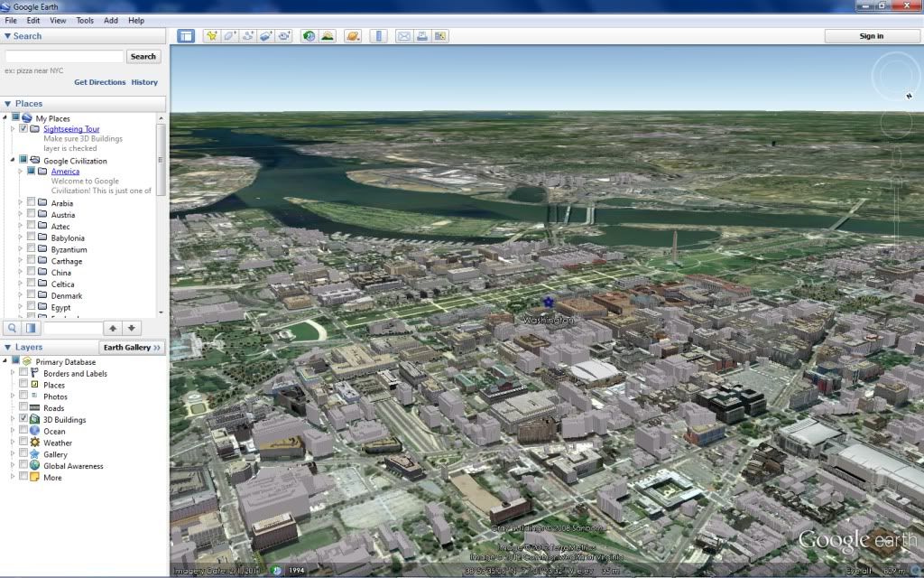Open the Ruler tool
This screenshot has height=578, width=924.
[x=378, y=36]
